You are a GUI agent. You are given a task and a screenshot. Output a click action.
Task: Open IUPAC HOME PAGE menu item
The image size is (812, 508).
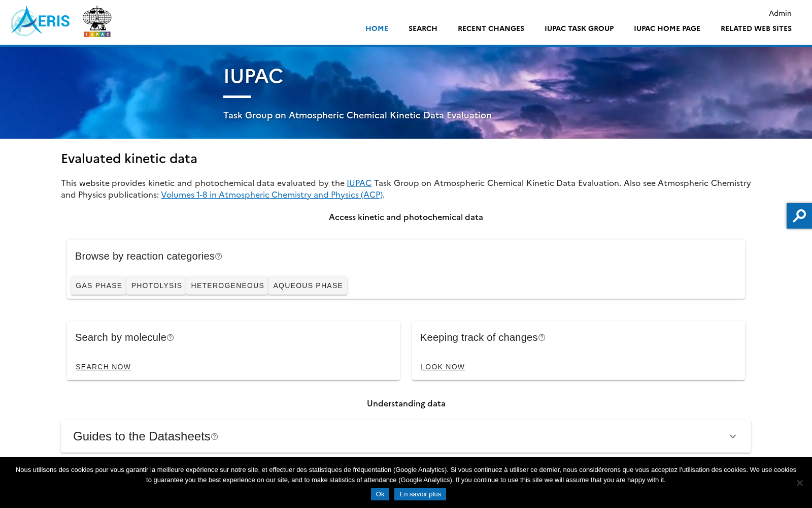[x=667, y=28]
